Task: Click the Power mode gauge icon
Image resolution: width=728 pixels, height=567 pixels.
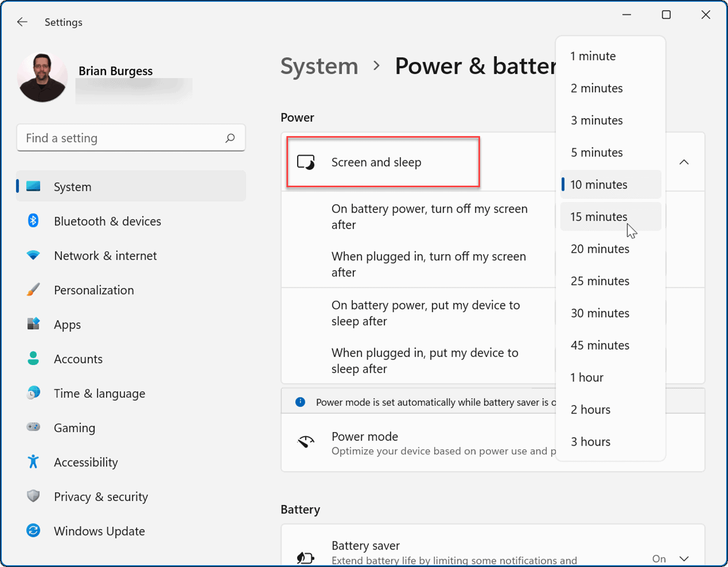Action: pyautogui.click(x=306, y=442)
